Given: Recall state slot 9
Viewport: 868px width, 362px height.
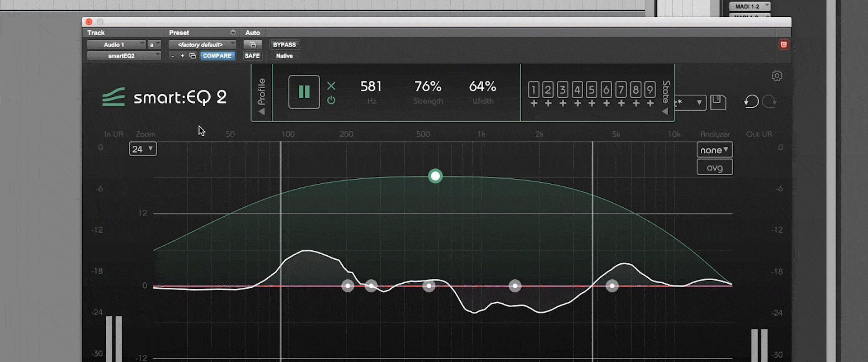Looking at the screenshot, I should [x=650, y=90].
